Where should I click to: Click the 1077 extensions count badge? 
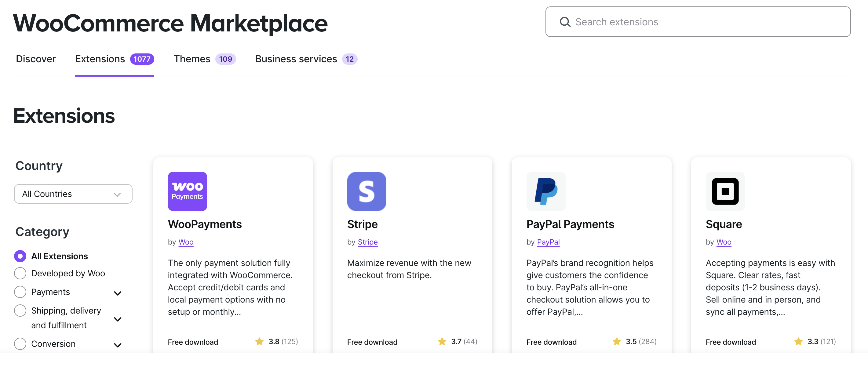[x=142, y=59]
